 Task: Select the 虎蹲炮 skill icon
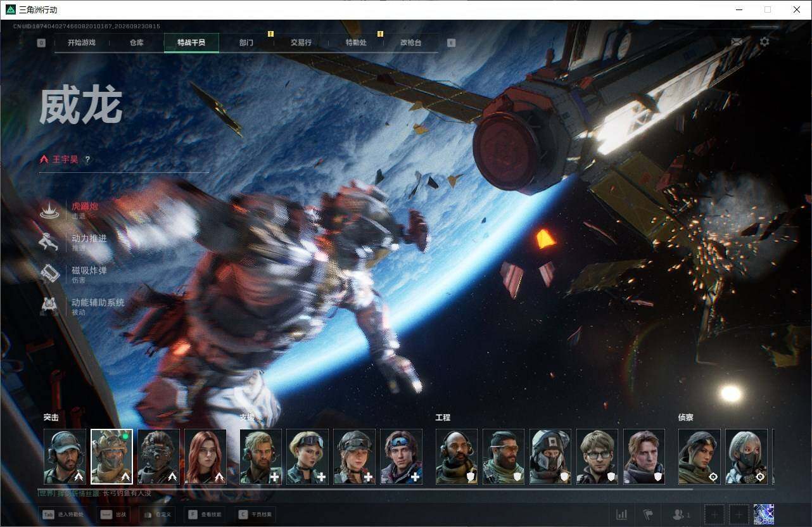(x=50, y=210)
